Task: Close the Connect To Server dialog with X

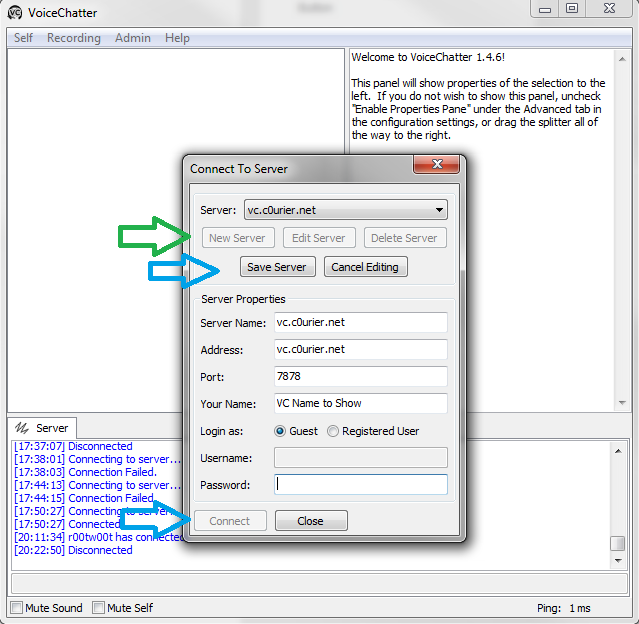Action: click(436, 164)
